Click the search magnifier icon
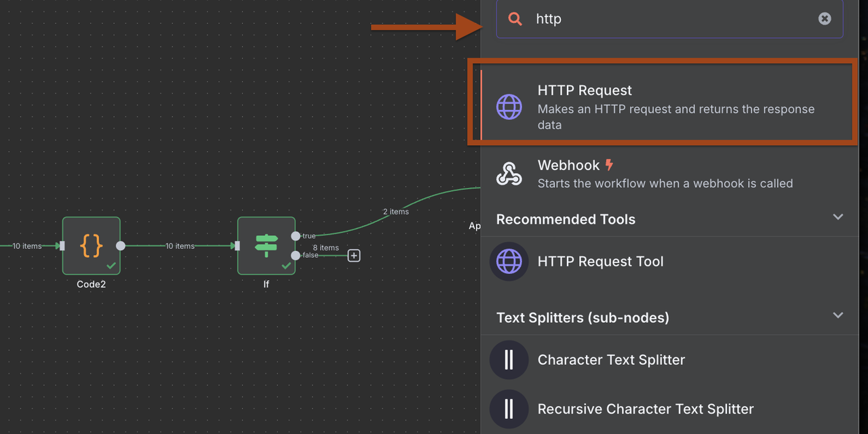Viewport: 868px width, 434px height. (x=515, y=19)
